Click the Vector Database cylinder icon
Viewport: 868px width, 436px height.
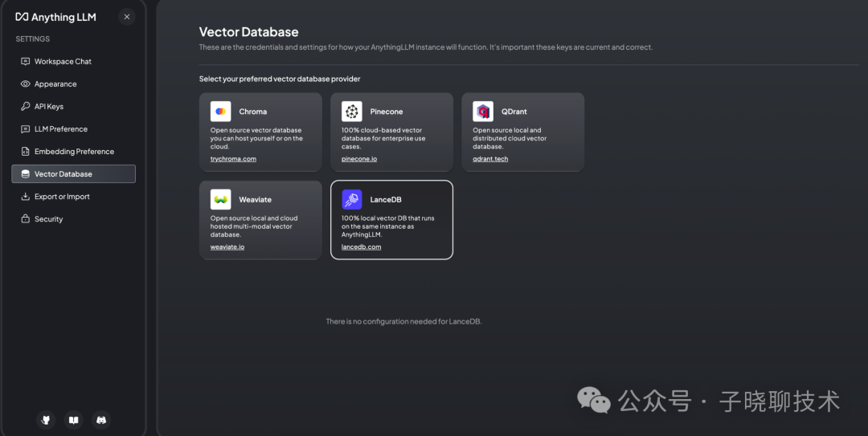[25, 173]
